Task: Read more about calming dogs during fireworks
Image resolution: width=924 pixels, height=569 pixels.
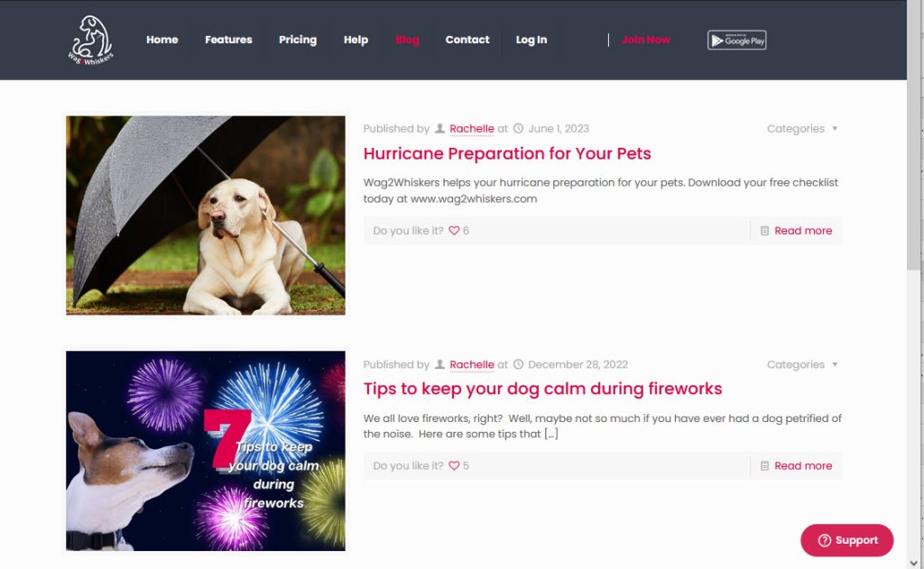Action: point(803,465)
